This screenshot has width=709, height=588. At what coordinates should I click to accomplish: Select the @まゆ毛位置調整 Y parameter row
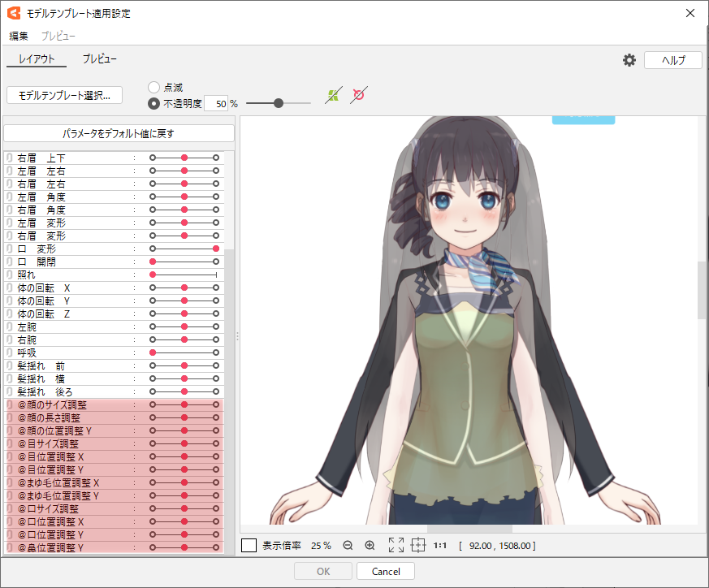point(114,495)
